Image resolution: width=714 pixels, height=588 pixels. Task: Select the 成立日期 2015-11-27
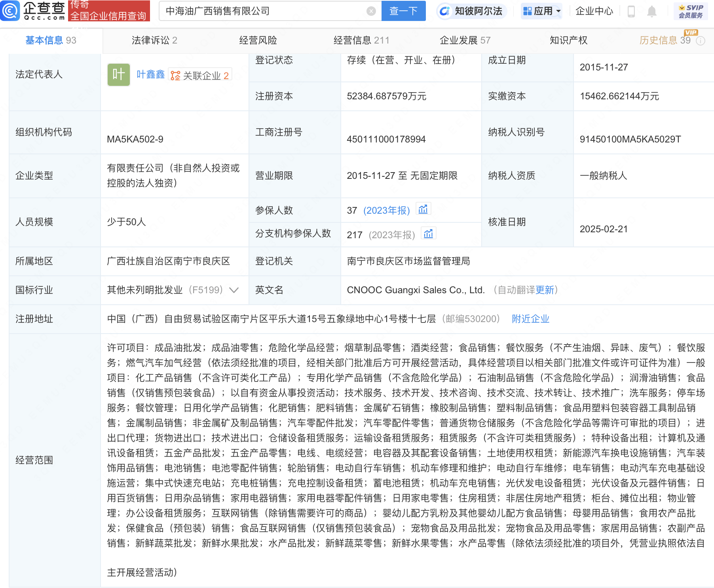(604, 67)
